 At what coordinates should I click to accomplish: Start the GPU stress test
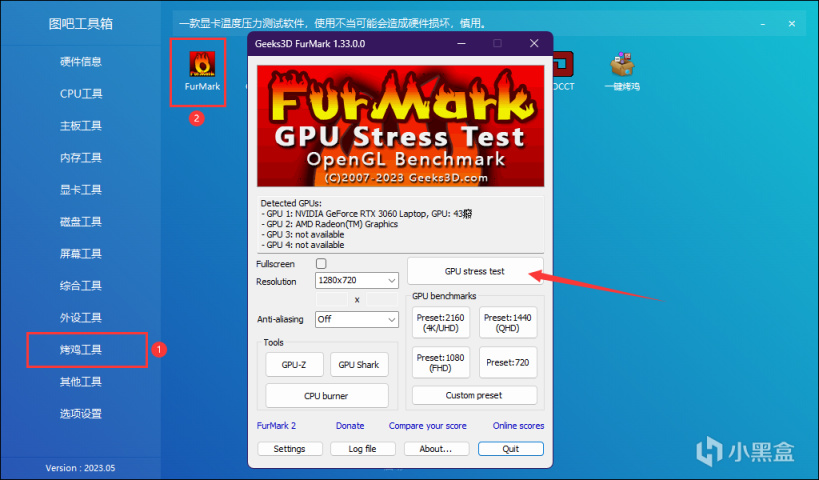point(475,271)
